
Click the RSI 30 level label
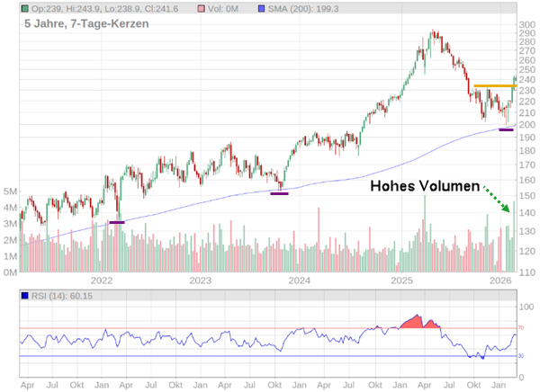[520, 356]
